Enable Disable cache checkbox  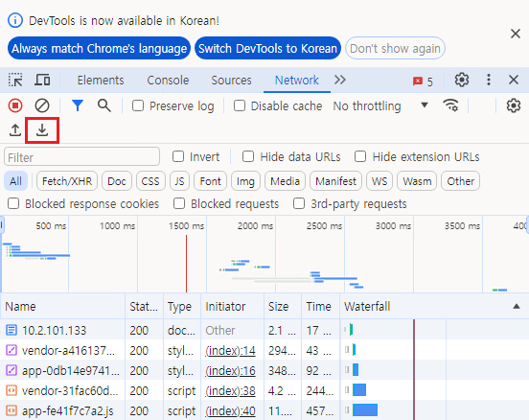(x=240, y=105)
